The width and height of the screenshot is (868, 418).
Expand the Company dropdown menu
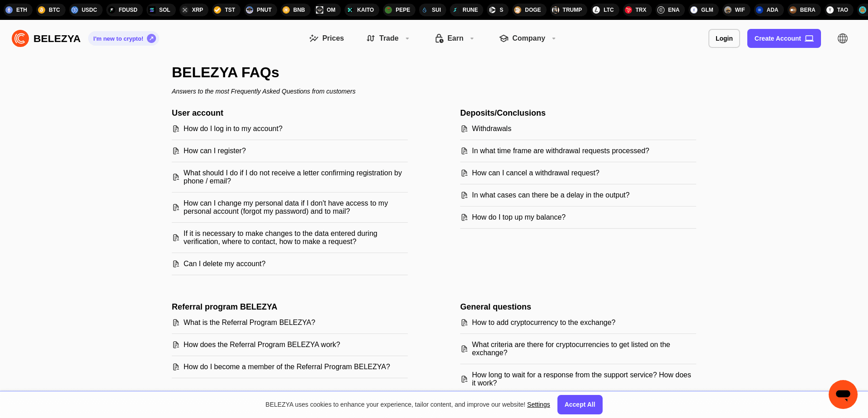tap(527, 38)
